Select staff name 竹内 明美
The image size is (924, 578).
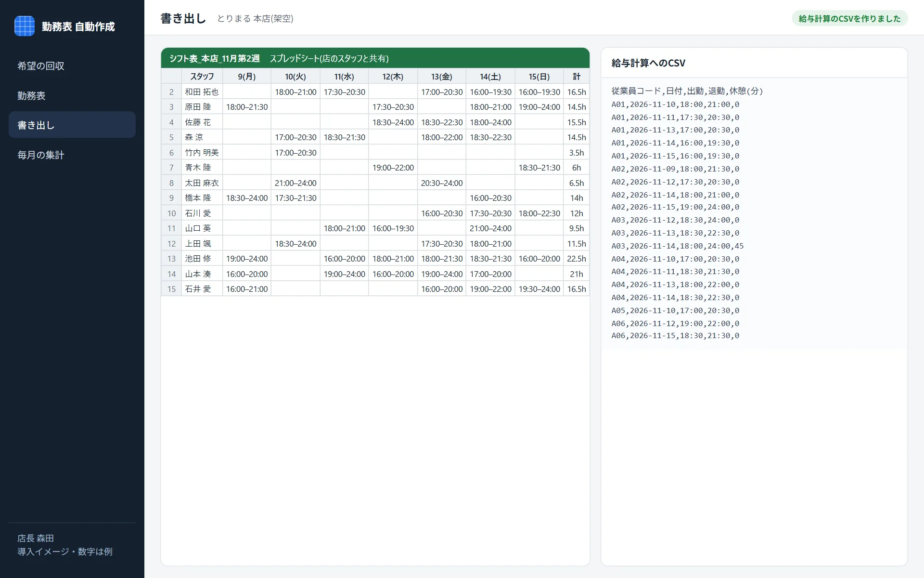coord(202,152)
